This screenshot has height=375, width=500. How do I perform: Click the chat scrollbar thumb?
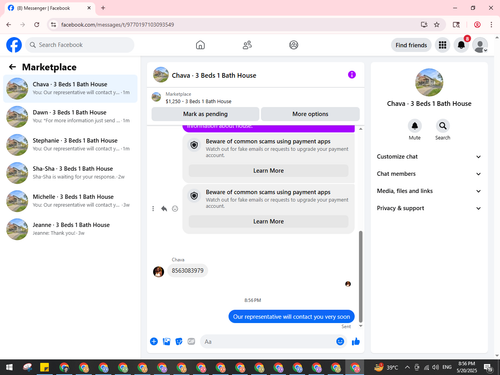tap(360, 277)
